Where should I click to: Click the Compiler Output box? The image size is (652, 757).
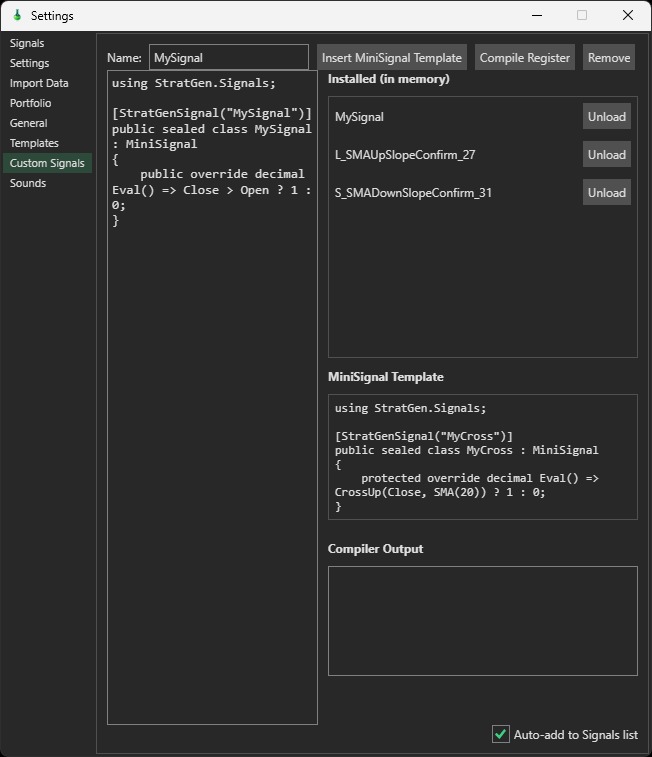(x=483, y=620)
